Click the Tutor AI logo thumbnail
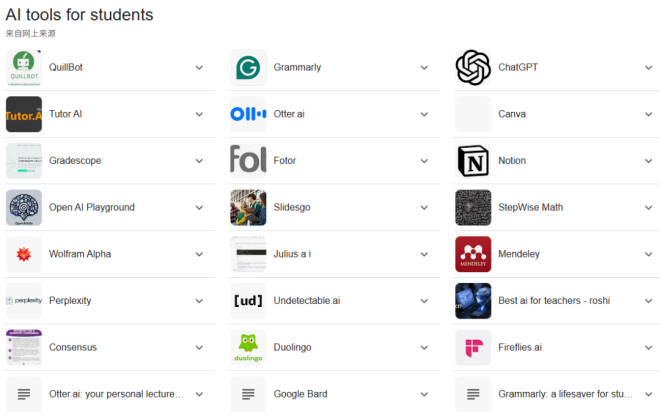Screen dimensions: 660x417 [24, 114]
